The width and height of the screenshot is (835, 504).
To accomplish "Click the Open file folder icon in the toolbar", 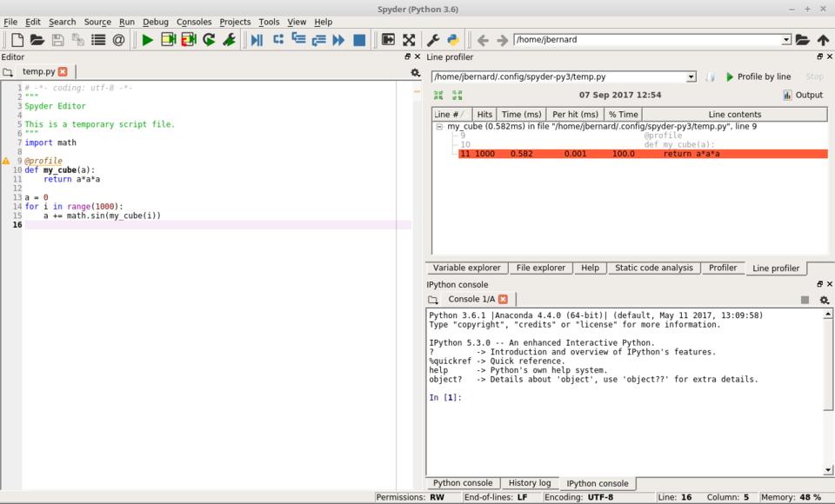I will pos(37,40).
